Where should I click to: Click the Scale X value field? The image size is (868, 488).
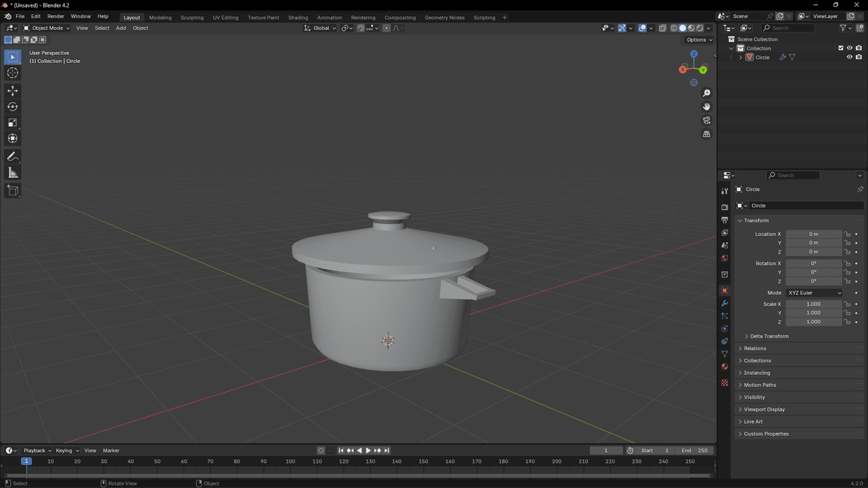(813, 304)
